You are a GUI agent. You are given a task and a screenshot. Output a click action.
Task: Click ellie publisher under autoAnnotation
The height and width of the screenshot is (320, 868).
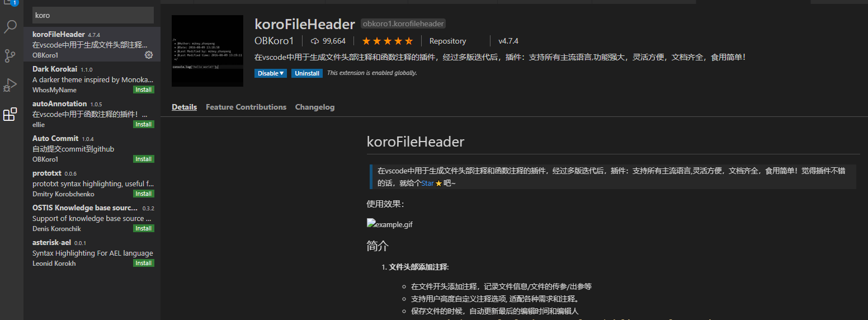[x=39, y=125]
